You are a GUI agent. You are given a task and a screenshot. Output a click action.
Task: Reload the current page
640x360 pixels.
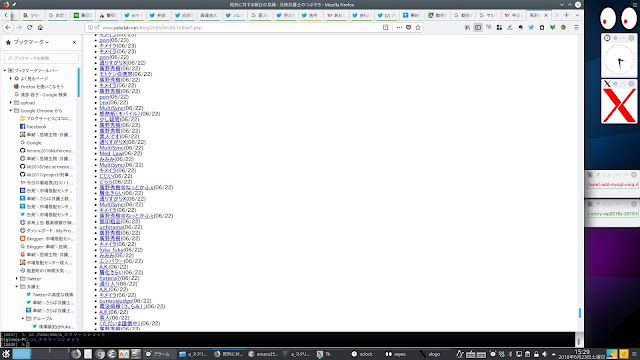pos(29,27)
